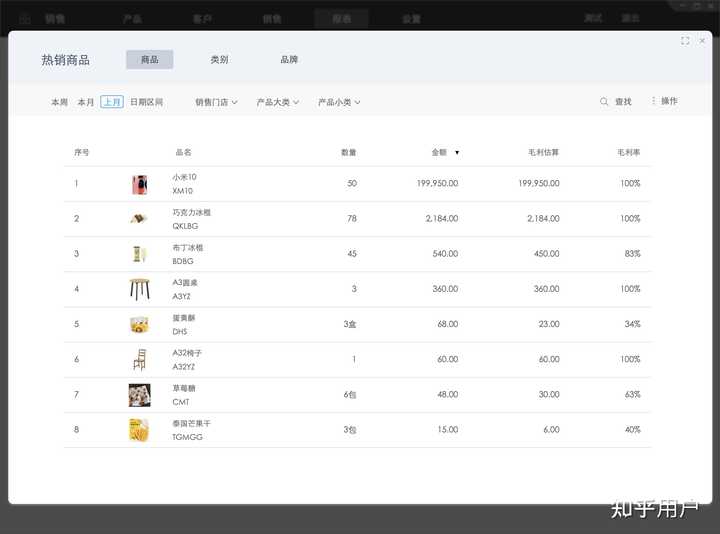Click the 83% margin cell
720x534 pixels.
point(632,254)
